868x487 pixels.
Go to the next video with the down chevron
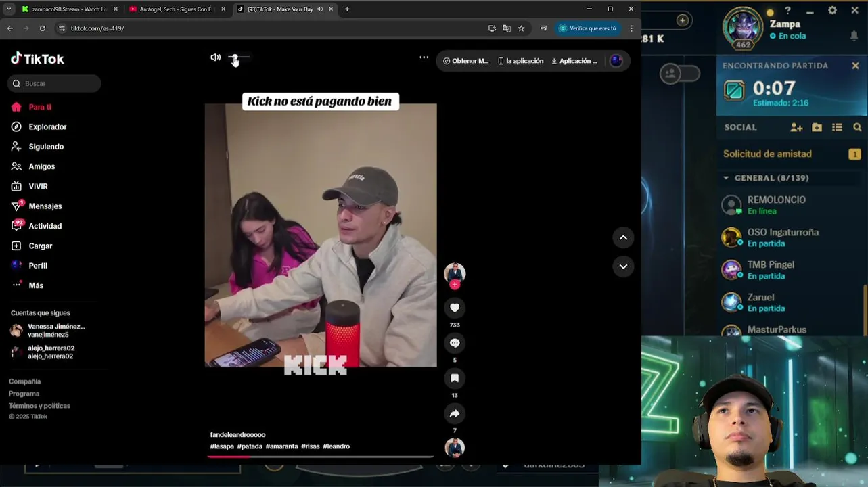point(623,266)
